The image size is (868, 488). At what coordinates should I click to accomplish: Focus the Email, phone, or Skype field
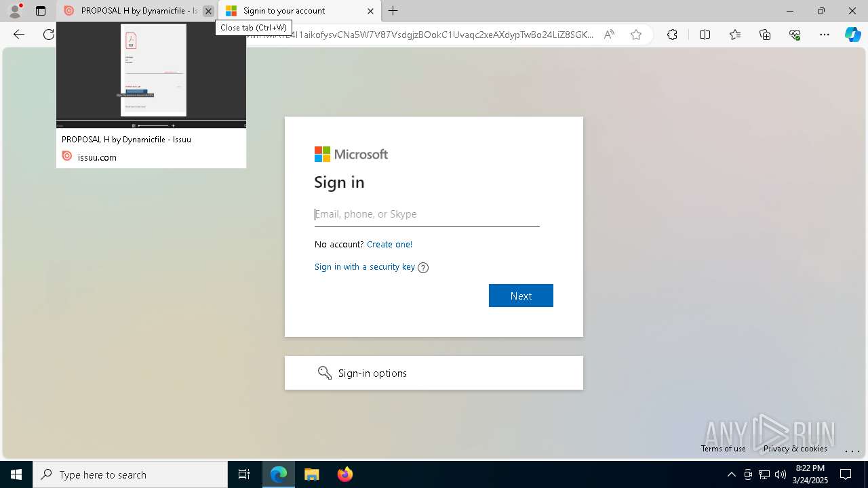(427, 214)
